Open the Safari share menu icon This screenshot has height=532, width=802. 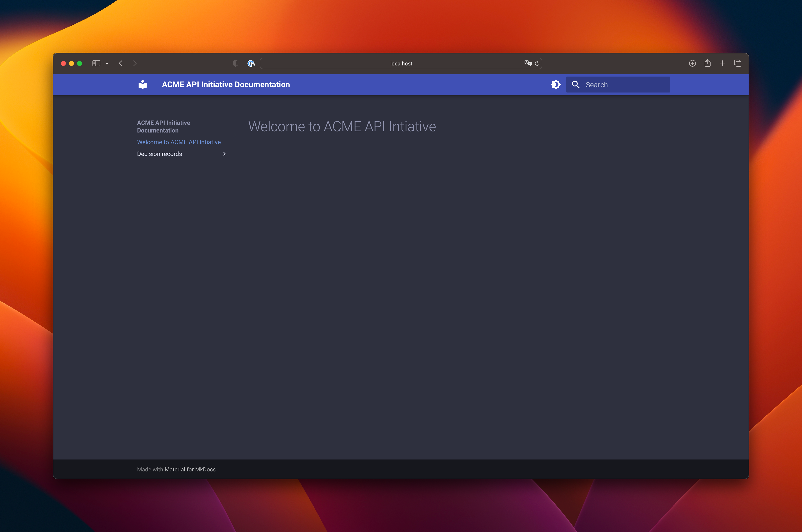707,63
